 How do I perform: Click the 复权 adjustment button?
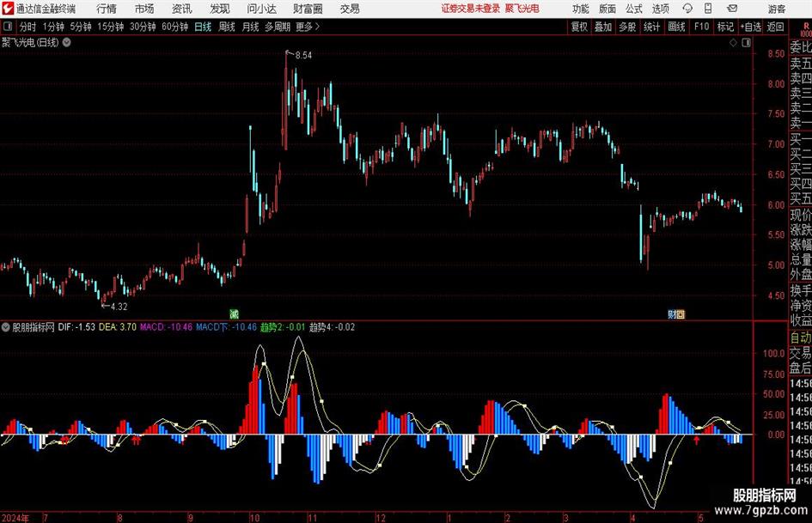pyautogui.click(x=579, y=27)
